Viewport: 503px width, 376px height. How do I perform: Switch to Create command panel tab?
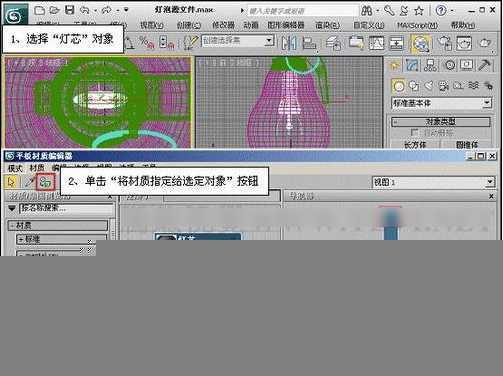pyautogui.click(x=395, y=65)
